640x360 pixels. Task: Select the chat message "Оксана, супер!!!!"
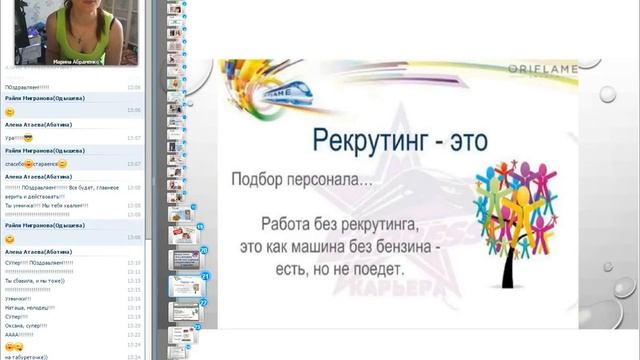coord(26,326)
